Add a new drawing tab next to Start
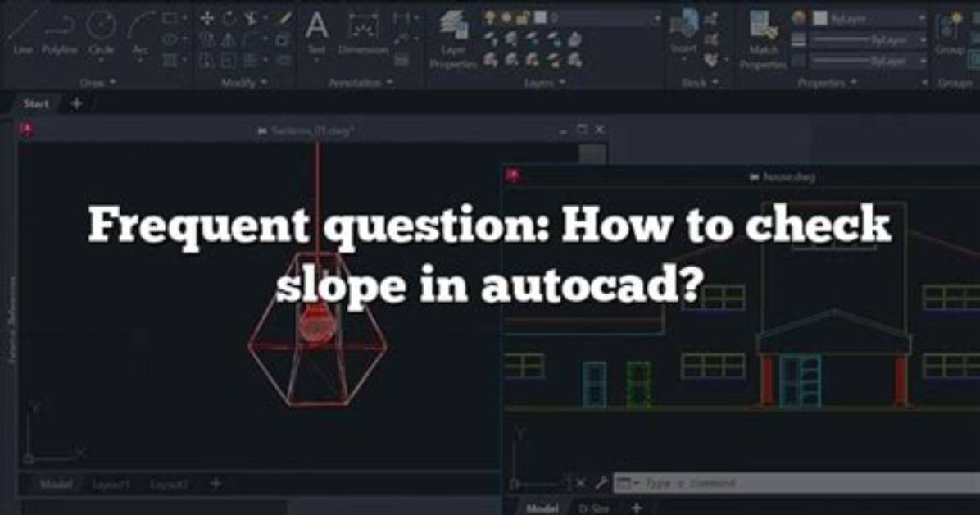The height and width of the screenshot is (515, 980). [76, 104]
